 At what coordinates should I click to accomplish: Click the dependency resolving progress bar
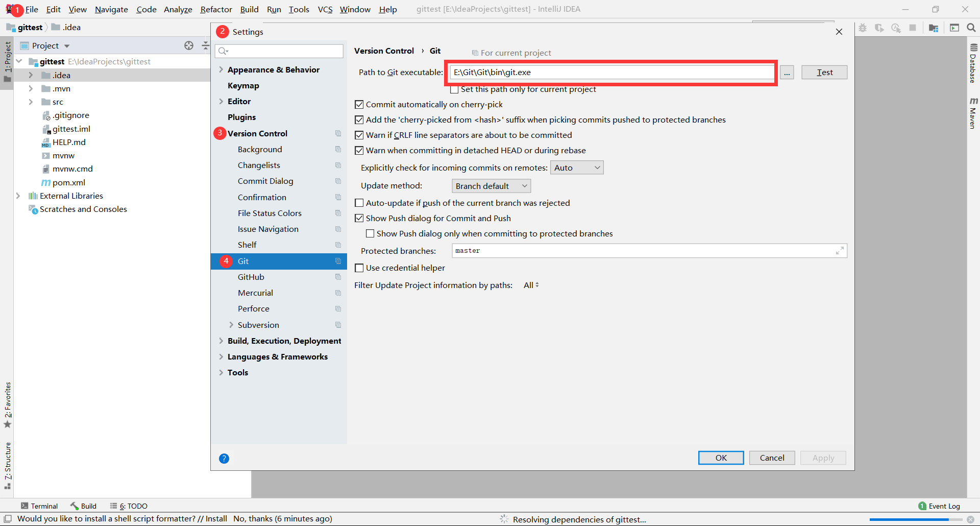tap(916, 519)
